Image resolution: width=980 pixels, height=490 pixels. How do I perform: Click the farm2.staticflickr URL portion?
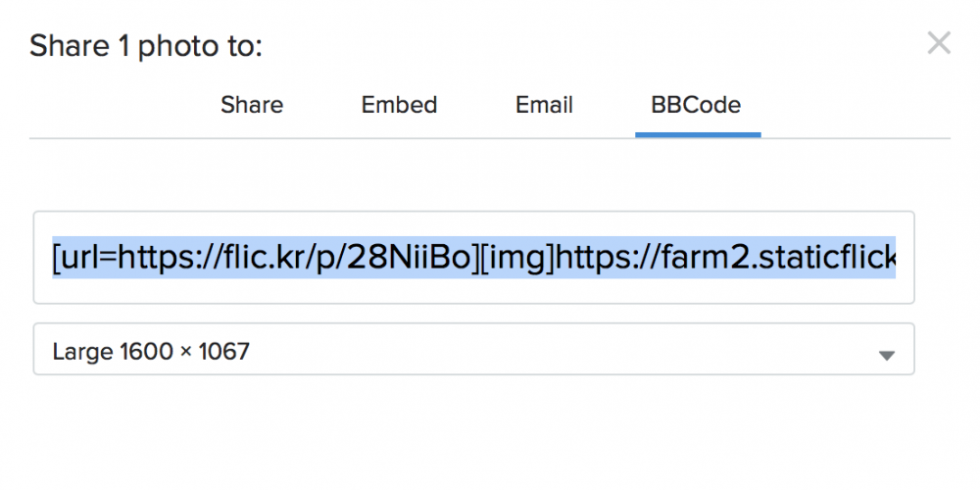click(725, 258)
